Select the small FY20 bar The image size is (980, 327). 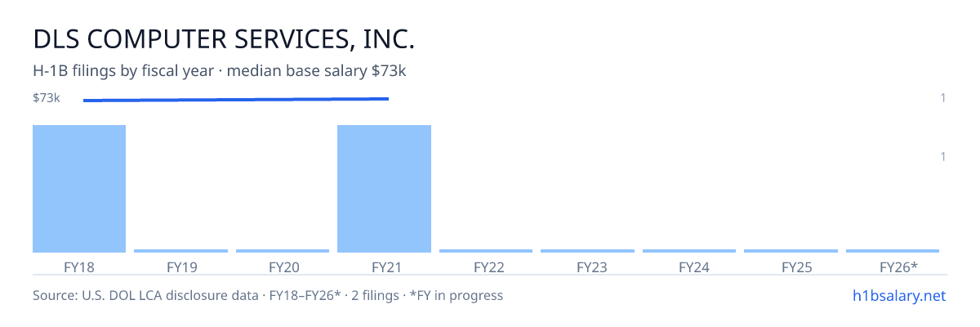[x=283, y=251]
